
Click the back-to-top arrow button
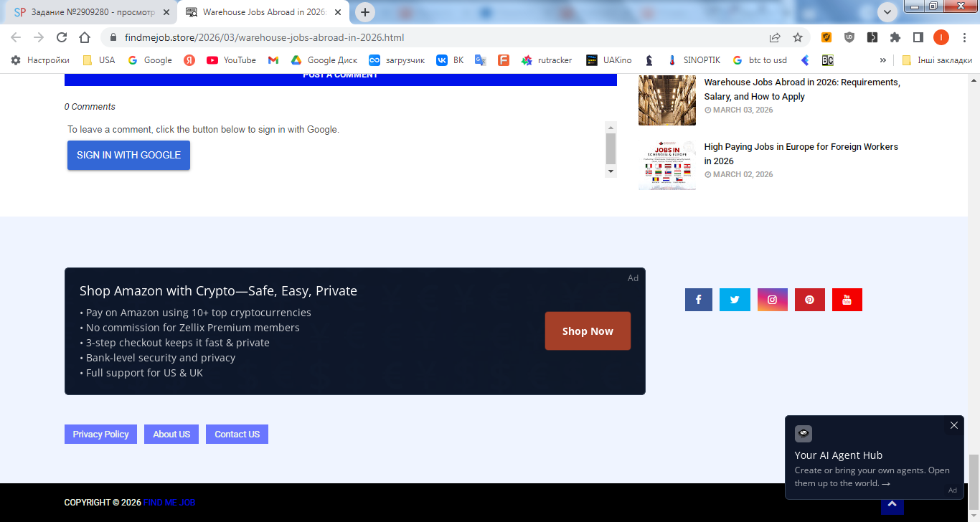click(892, 505)
